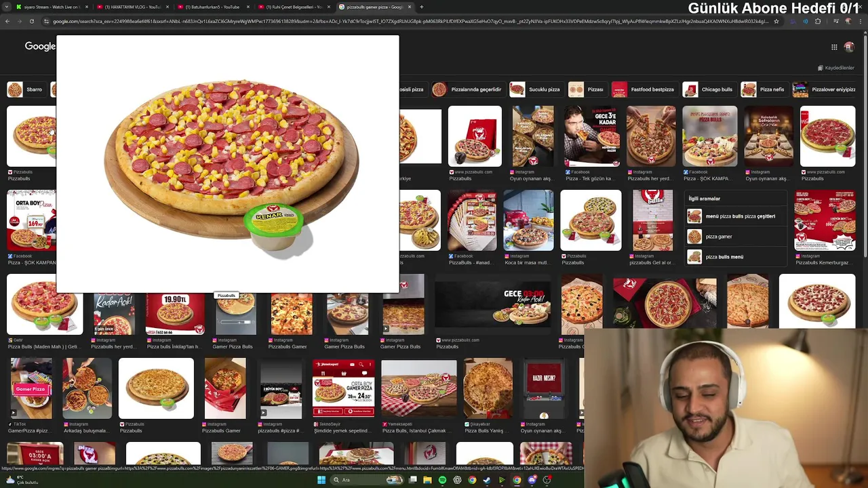Select the Pizza nefis chip
Viewport: 868px width, 488px height.
pyautogui.click(x=764, y=89)
